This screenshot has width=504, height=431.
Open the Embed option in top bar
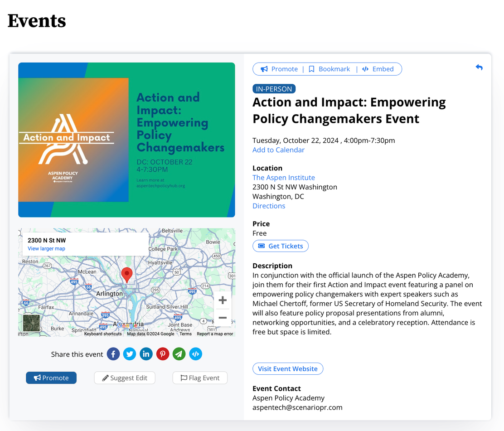[x=378, y=69]
